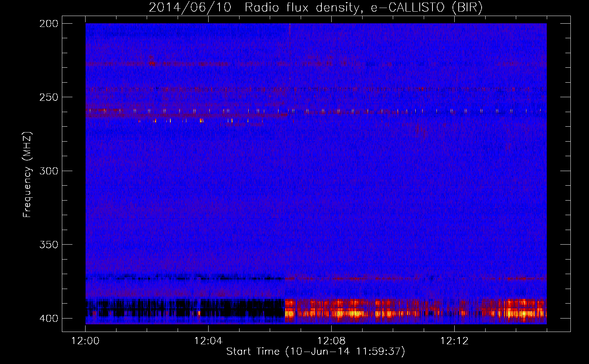Viewport: 589px width, 364px height.
Task: Click the plot title '2014/06/10 Radio flux density, e-CALLISTO (BIR)'
Action: click(x=316, y=7)
